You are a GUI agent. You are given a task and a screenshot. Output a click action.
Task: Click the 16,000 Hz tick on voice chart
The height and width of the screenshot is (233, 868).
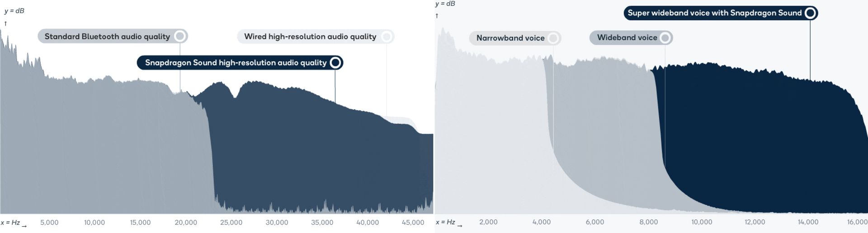point(857,222)
